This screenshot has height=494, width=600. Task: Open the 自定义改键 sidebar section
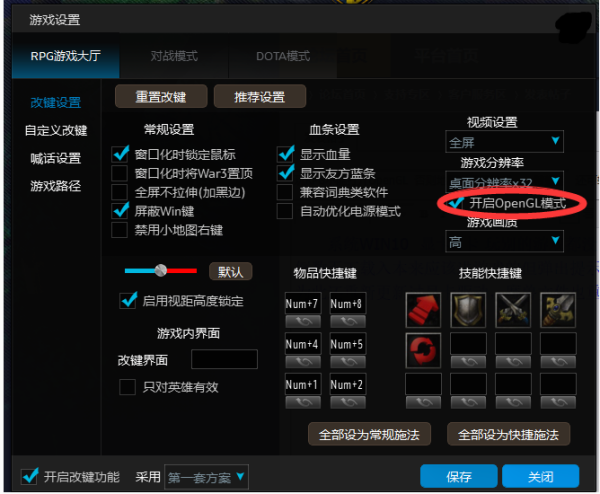[56, 130]
